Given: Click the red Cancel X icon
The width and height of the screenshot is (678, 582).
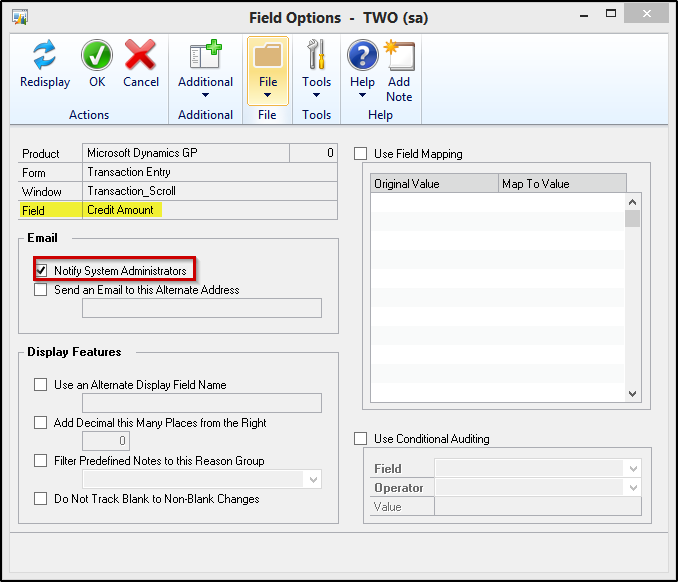Looking at the screenshot, I should 140,55.
